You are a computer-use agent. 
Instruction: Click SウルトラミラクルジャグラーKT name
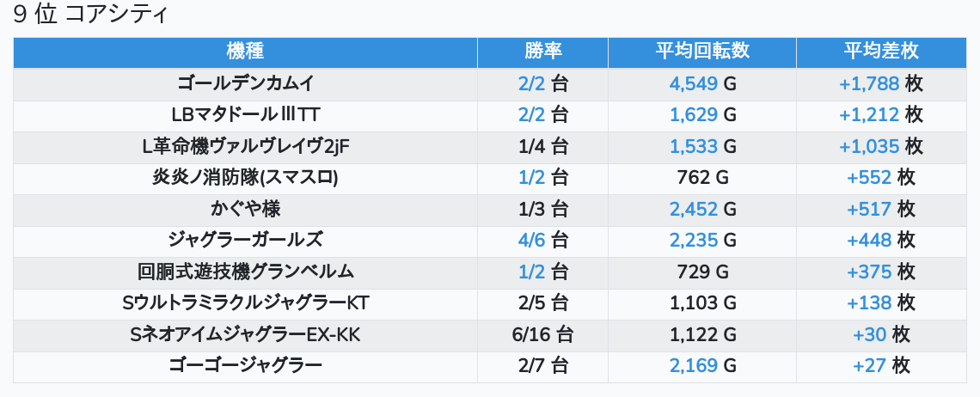coord(245,303)
